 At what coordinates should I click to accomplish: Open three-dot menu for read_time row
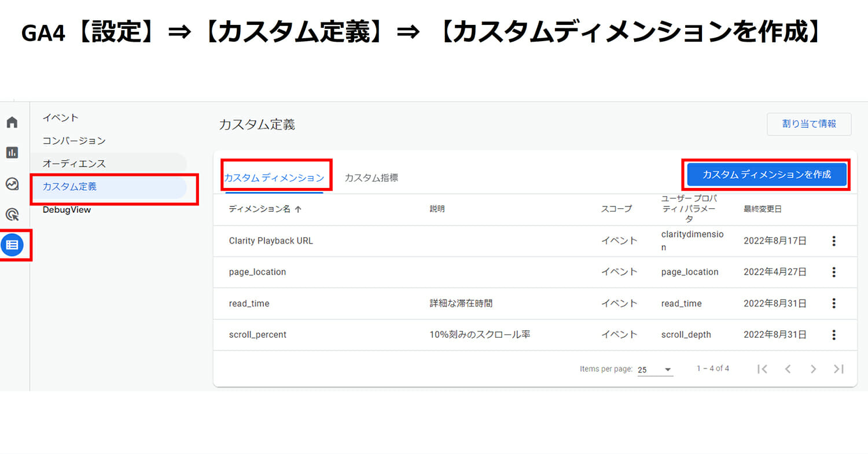pyautogui.click(x=833, y=303)
